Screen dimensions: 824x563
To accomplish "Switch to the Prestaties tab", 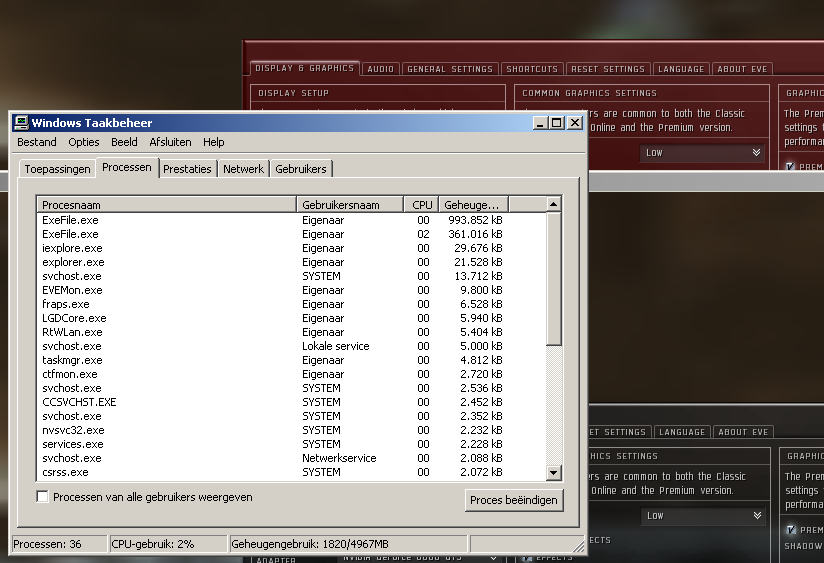I will [x=187, y=169].
